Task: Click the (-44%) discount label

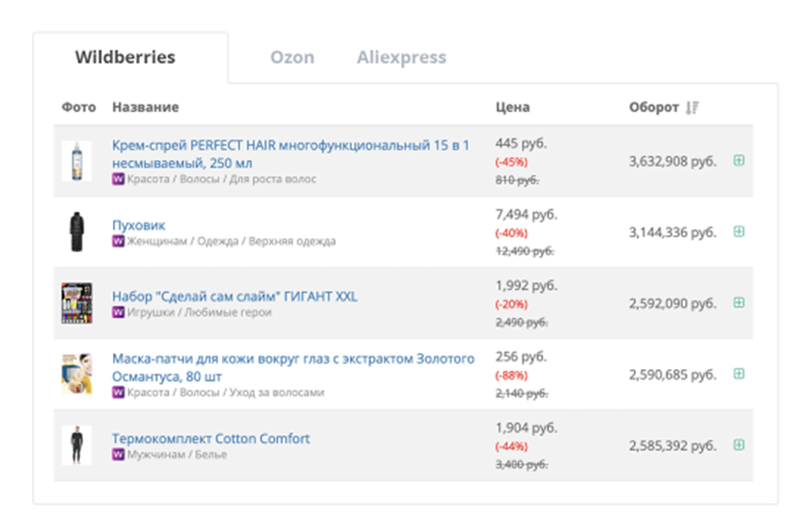Action: pyautogui.click(x=511, y=446)
